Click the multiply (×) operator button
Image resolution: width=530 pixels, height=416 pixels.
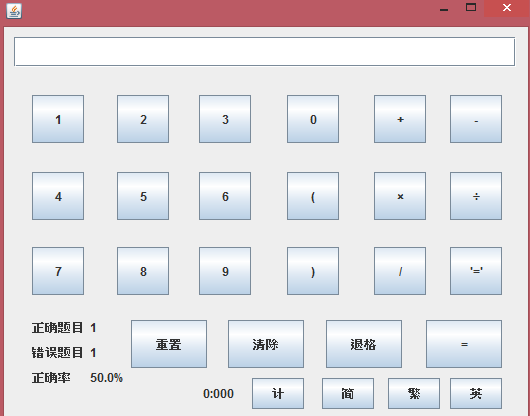click(400, 196)
